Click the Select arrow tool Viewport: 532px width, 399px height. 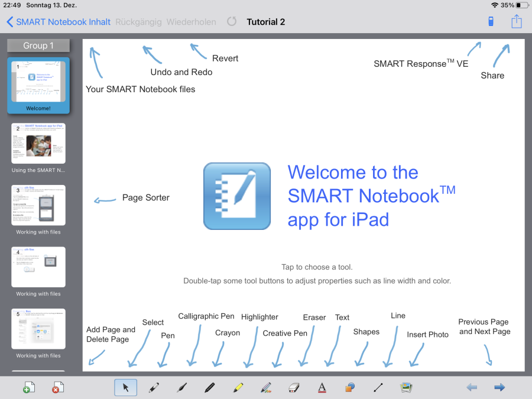(x=125, y=388)
